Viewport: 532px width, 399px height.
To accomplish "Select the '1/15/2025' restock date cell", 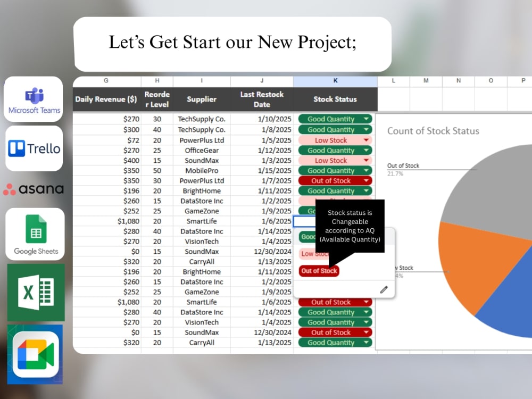I will tap(262, 171).
